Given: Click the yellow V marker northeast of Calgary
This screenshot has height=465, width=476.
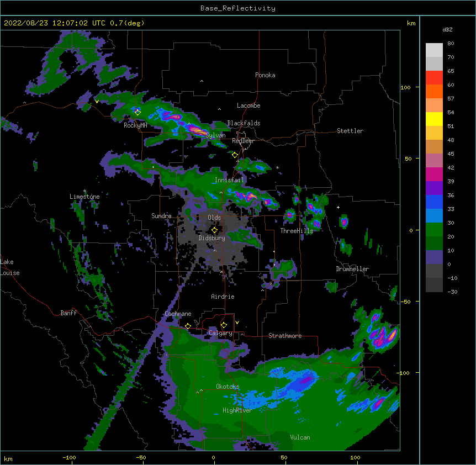Looking at the screenshot, I should [237, 323].
